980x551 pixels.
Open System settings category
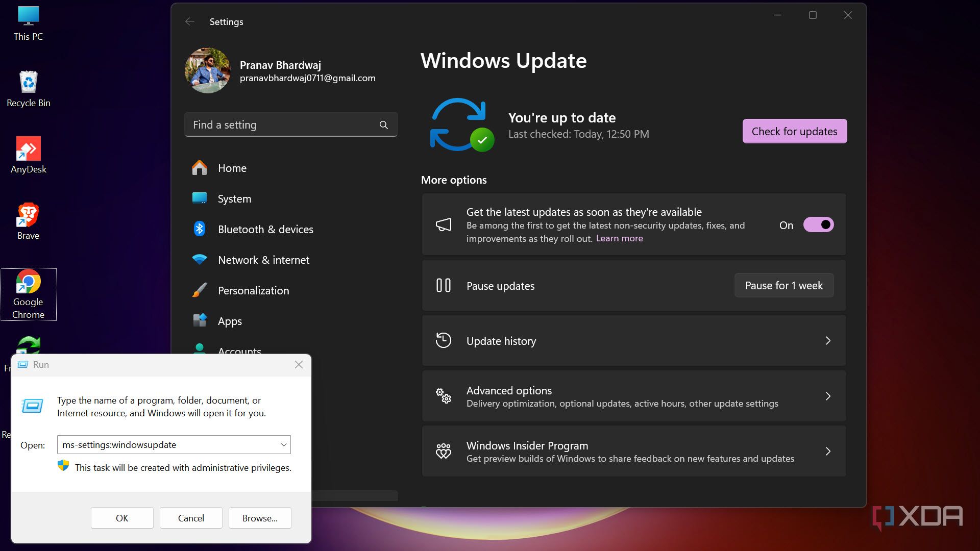tap(291, 198)
